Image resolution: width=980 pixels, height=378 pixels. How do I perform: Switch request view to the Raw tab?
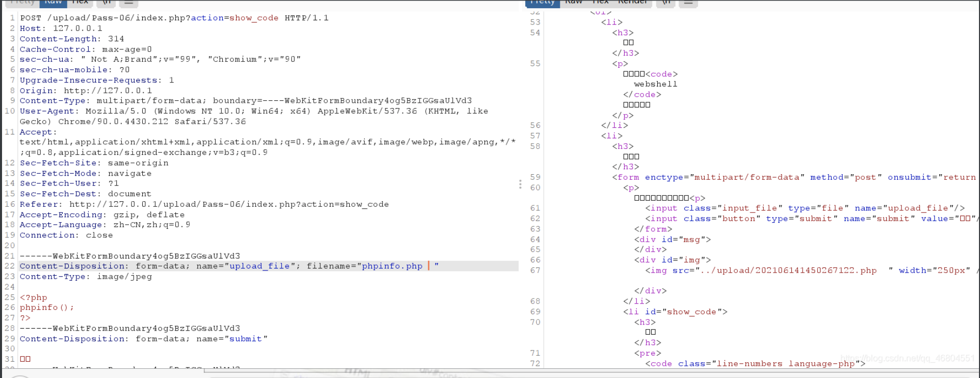click(53, 3)
